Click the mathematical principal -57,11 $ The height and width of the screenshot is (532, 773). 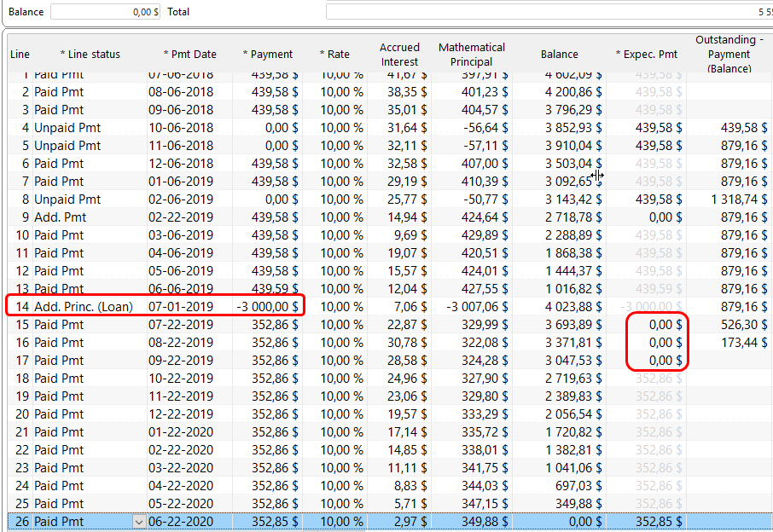click(x=485, y=146)
